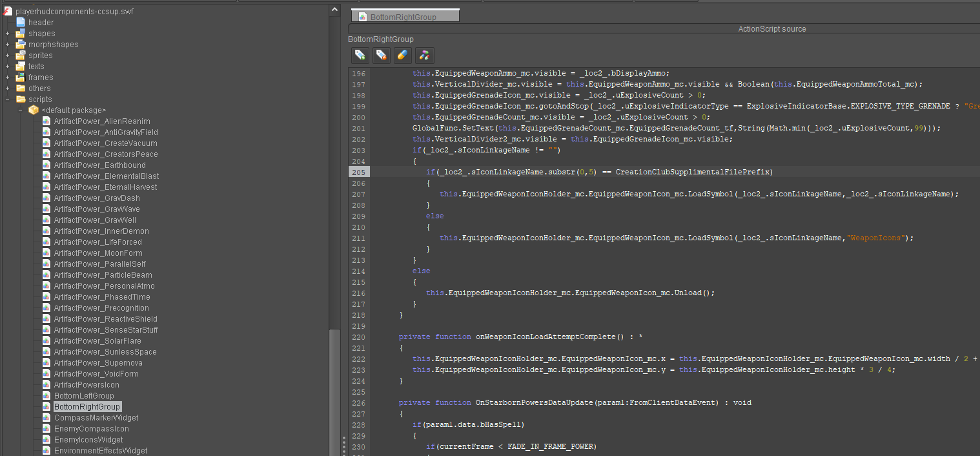This screenshot has height=456, width=980.
Task: Expand the others tree node
Action: point(6,88)
